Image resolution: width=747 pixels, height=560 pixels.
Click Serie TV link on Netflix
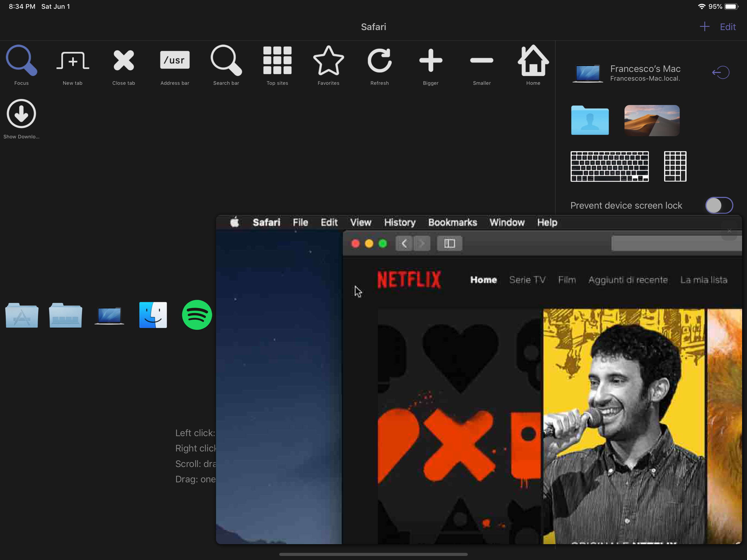[527, 280]
